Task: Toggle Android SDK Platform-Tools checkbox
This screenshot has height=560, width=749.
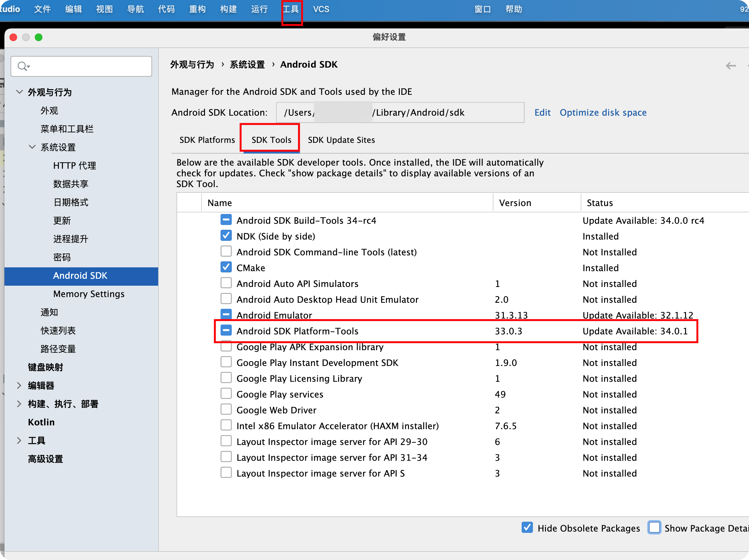Action: click(226, 331)
